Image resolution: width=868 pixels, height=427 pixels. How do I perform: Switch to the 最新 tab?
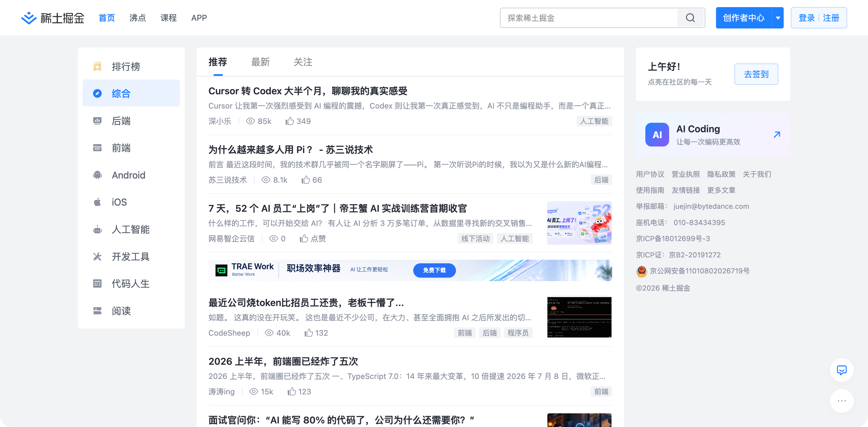[260, 62]
